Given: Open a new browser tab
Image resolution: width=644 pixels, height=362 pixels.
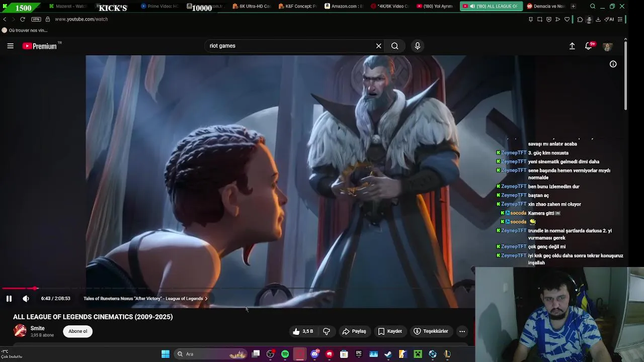Looking at the screenshot, I should click(573, 7).
